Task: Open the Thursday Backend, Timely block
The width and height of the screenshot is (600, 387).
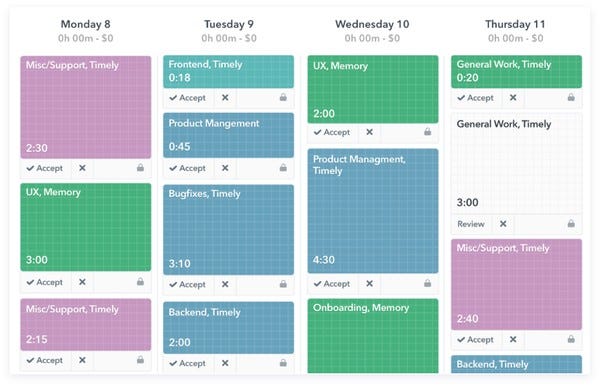Action: click(516, 364)
